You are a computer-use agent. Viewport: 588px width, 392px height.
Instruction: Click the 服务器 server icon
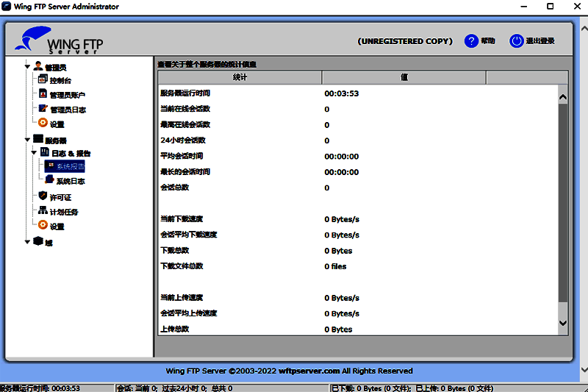coord(38,139)
